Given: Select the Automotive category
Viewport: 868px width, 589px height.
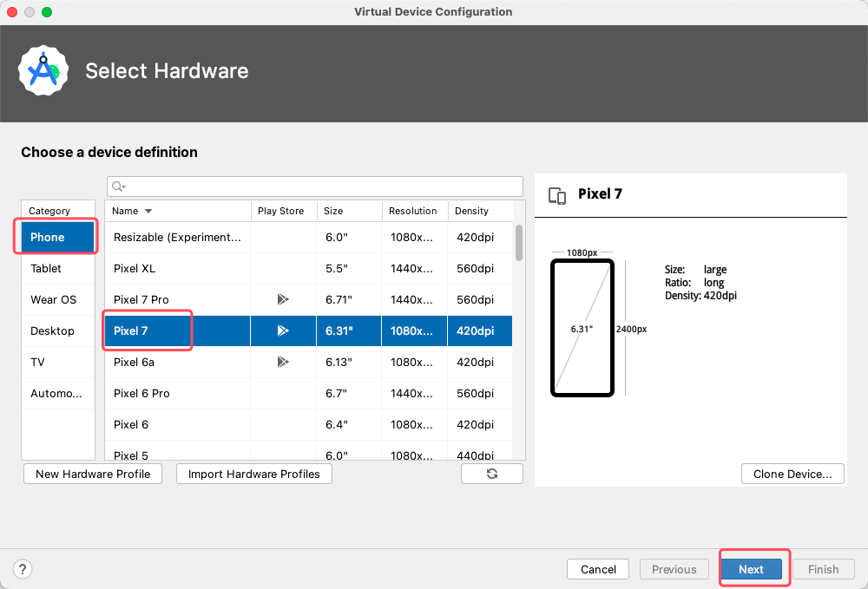Looking at the screenshot, I should 57,394.
